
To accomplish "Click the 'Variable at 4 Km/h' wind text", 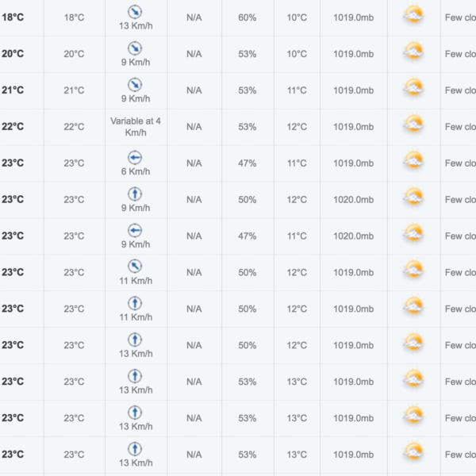I will [136, 127].
